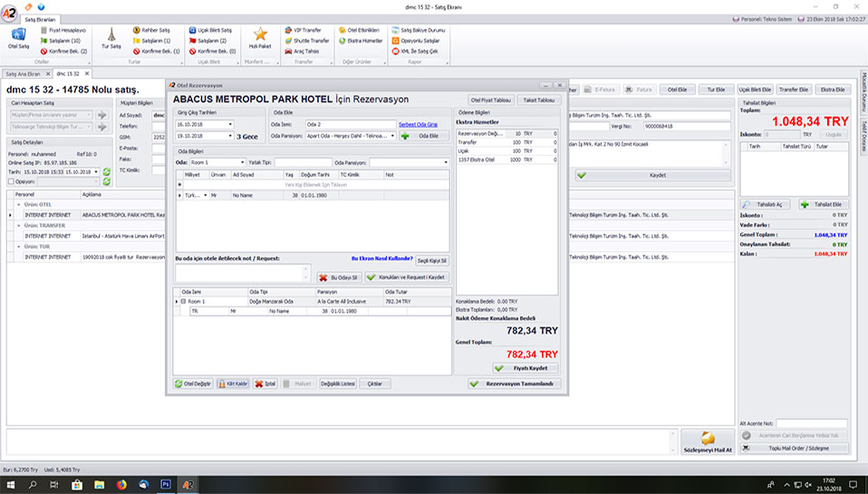Screen dimensions: 868x494
Task: Click the Serbest Oda Girişi link
Action: (x=418, y=124)
